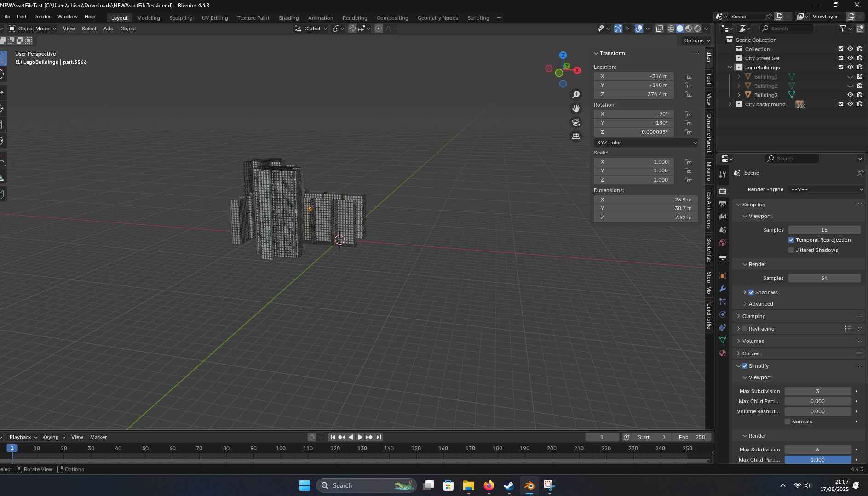Click Max Child Particles render slider
The height and width of the screenshot is (496, 868).
coord(817,460)
